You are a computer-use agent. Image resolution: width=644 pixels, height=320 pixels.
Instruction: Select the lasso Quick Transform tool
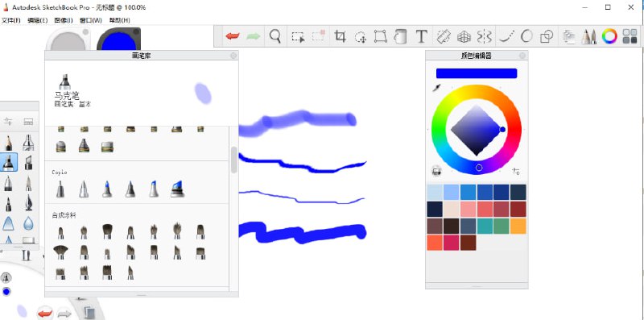[361, 37]
